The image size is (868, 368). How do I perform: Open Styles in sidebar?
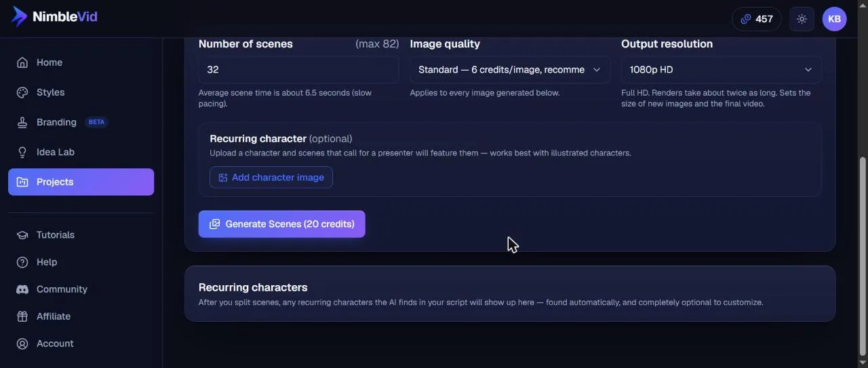81,92
